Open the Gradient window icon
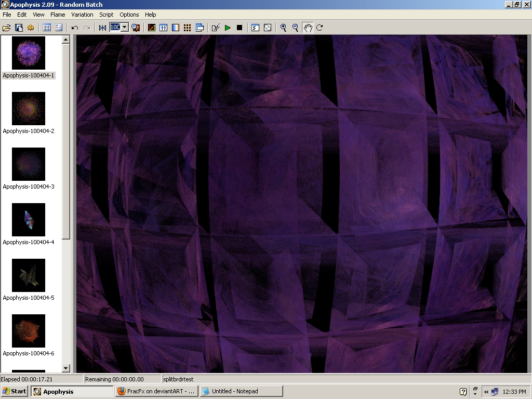 coord(176,28)
